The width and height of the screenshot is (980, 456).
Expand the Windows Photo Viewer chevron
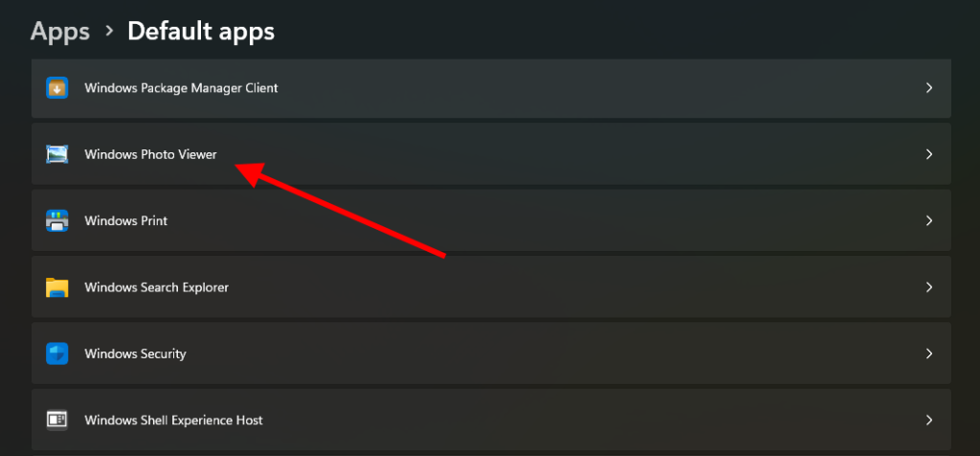click(928, 154)
